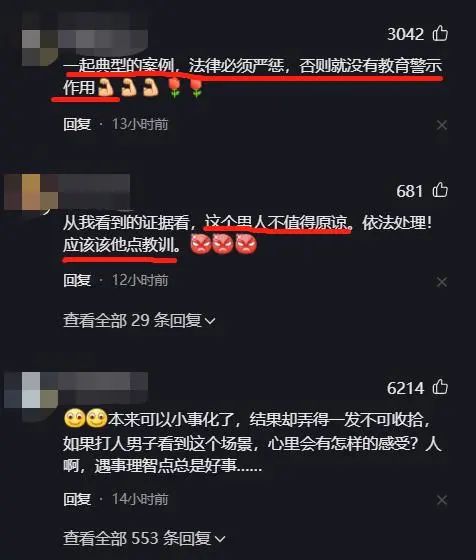Reply to the 13小时前 comment

pos(77,124)
